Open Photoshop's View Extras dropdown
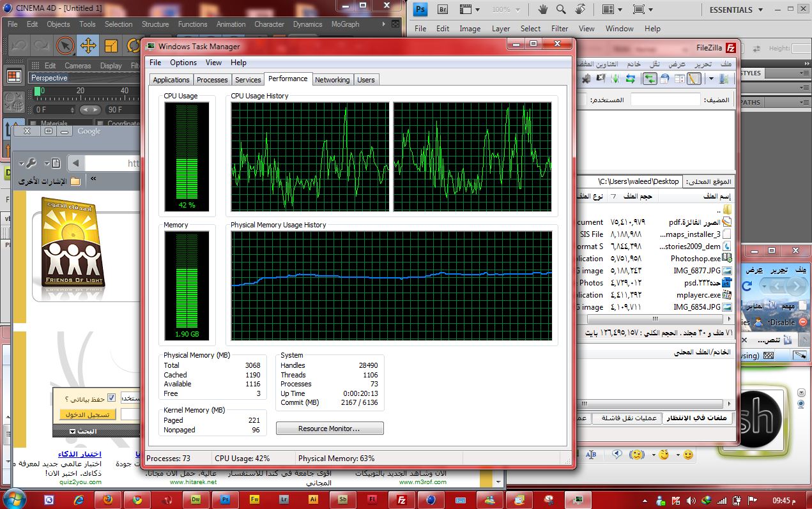The image size is (812, 509). (469, 10)
